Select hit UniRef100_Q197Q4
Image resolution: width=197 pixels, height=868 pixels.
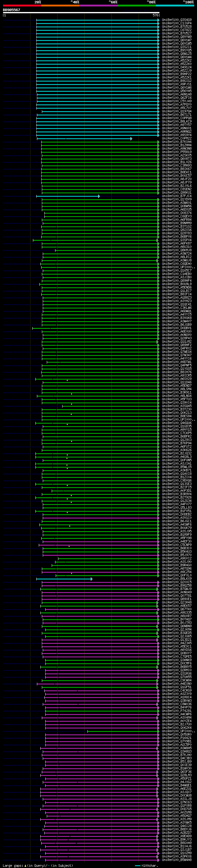(x=177, y=111)
